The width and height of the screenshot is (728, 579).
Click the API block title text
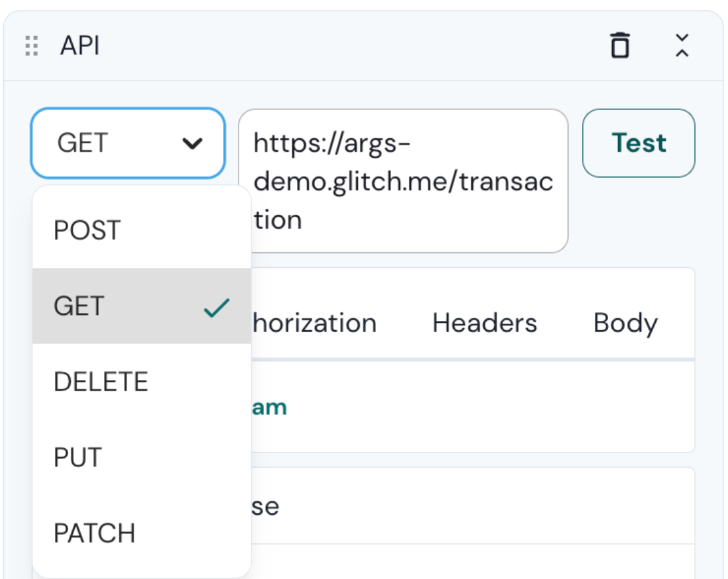(80, 47)
